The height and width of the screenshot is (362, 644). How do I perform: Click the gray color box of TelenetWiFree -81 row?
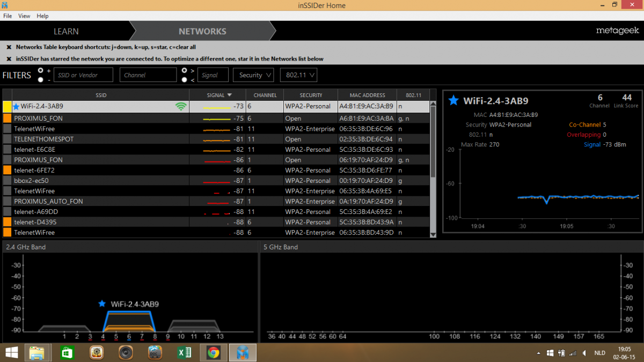coord(7,129)
